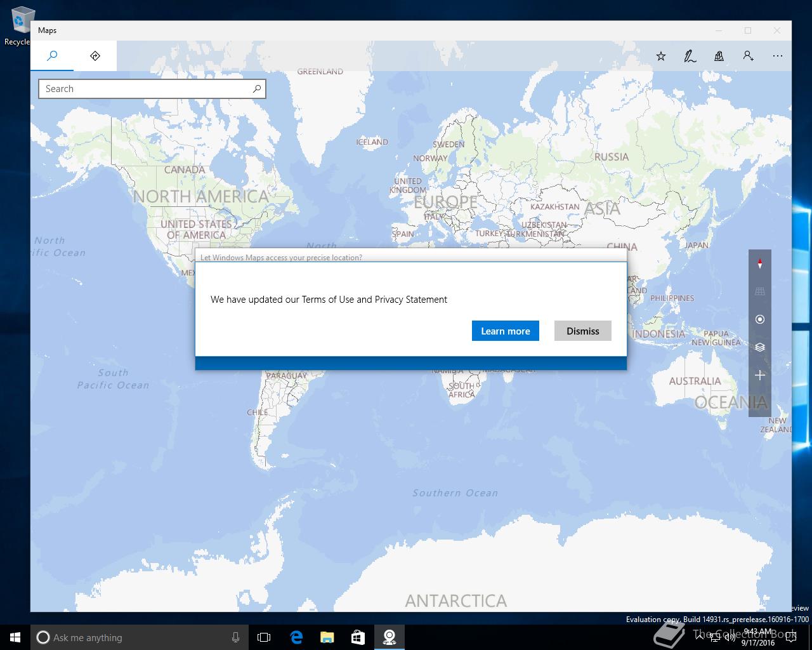
Task: Click the ICELAND map label
Action: [372, 142]
